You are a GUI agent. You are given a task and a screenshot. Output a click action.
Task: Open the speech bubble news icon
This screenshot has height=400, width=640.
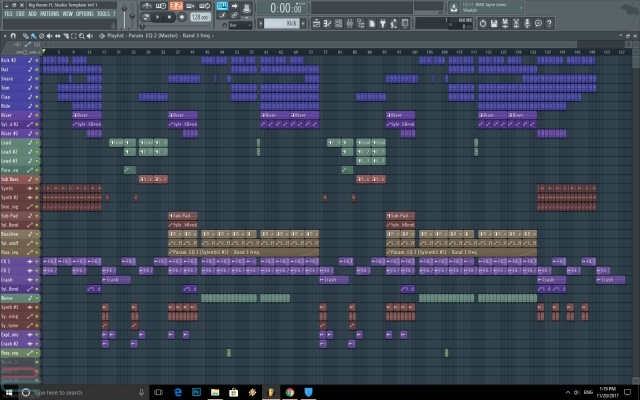(538, 24)
